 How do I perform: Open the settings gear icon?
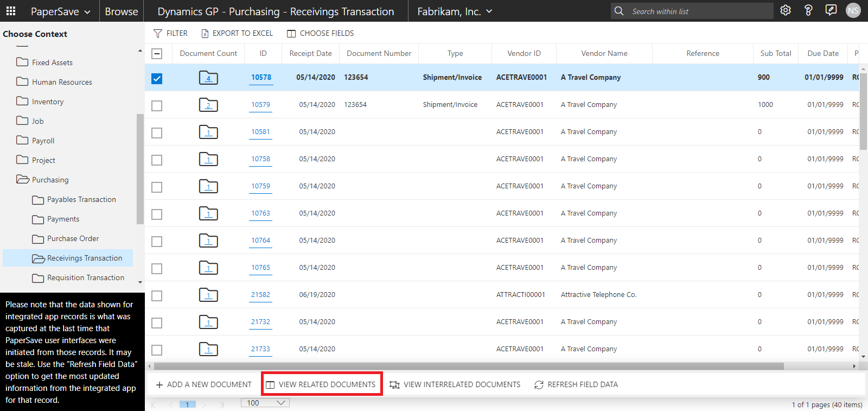coord(785,10)
